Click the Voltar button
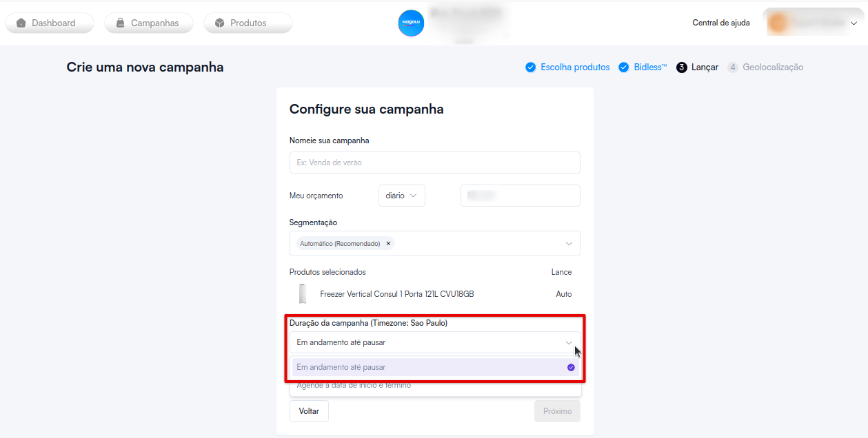868x438 pixels. pos(309,411)
